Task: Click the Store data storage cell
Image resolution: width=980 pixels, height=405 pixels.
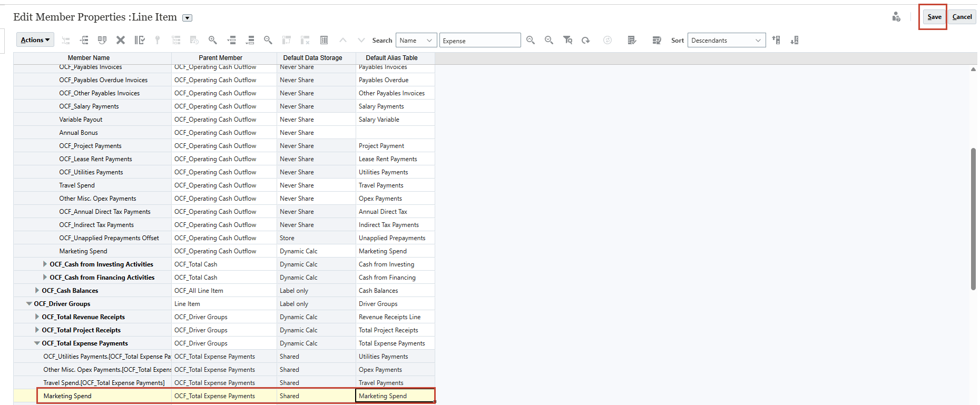Action: 316,238
